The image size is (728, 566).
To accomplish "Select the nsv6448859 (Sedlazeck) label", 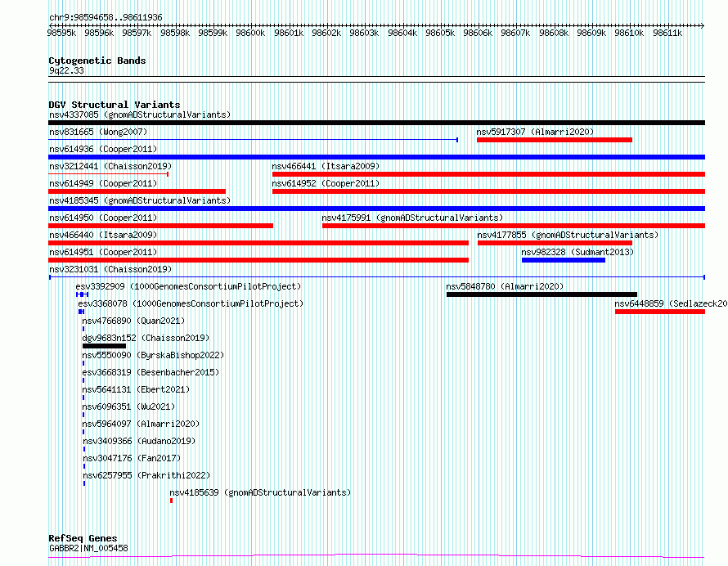I will point(671,303).
